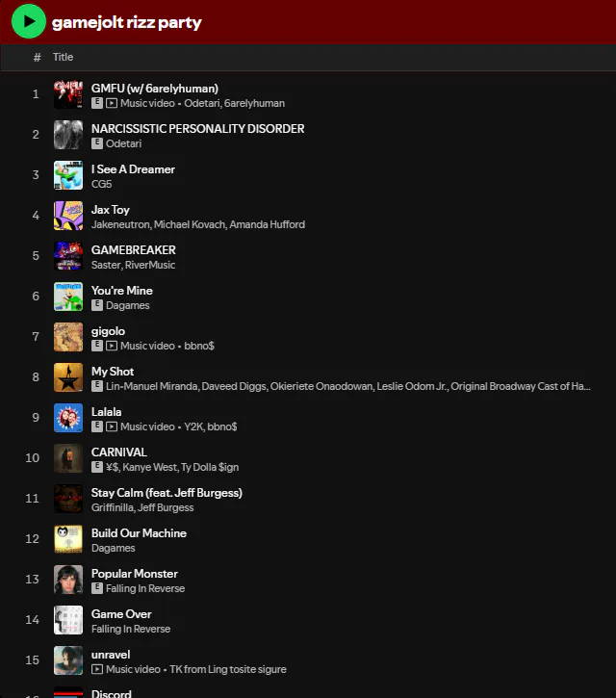This screenshot has height=698, width=616.
Task: Select the My Shot track title
Action: tap(113, 372)
